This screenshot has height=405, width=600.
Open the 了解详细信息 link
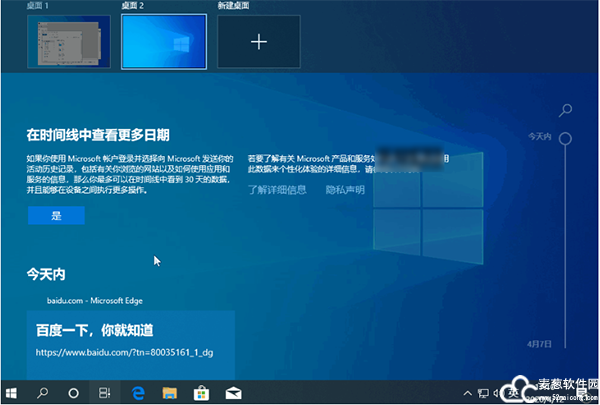(277, 189)
